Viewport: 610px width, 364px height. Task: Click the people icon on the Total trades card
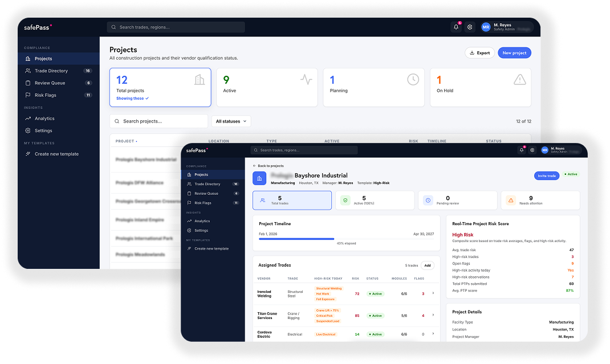(x=263, y=201)
